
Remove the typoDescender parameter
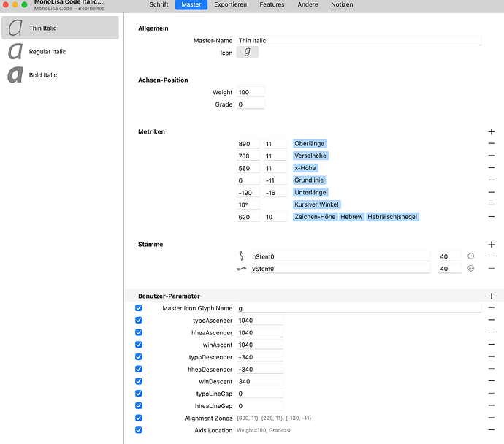point(491,356)
